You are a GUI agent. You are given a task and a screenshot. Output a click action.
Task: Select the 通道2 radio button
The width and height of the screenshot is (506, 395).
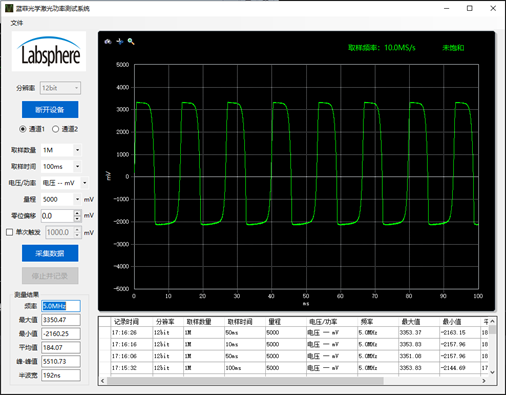(55, 129)
